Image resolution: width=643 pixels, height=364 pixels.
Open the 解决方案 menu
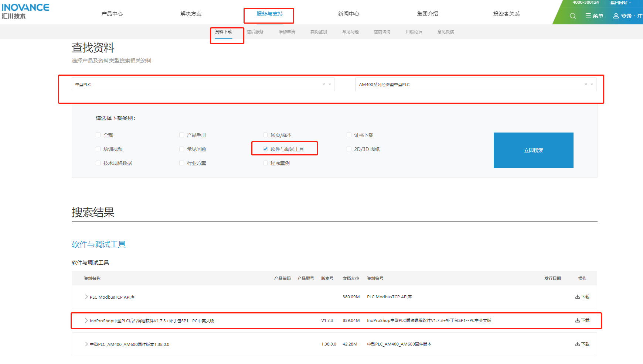191,14
